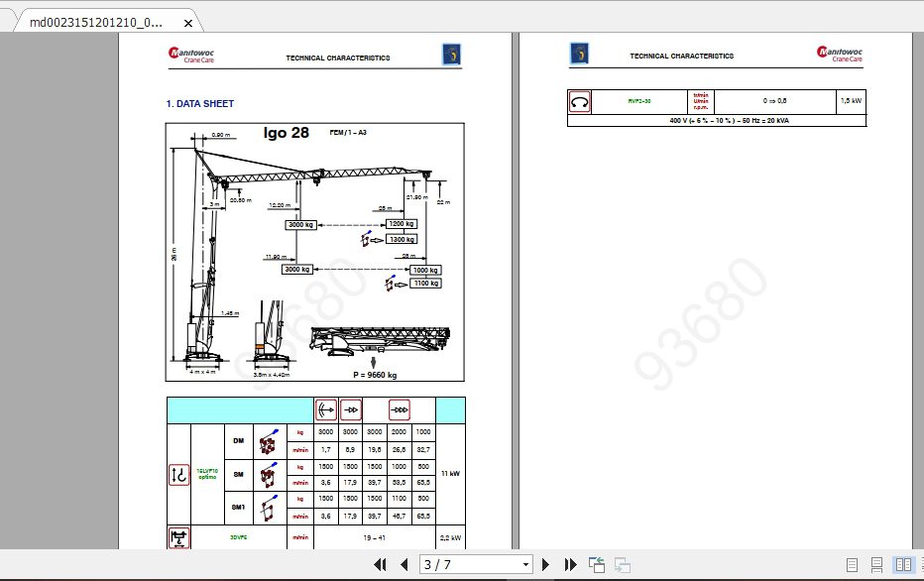Toggle single page display mode off
924x581 pixels.
click(852, 564)
